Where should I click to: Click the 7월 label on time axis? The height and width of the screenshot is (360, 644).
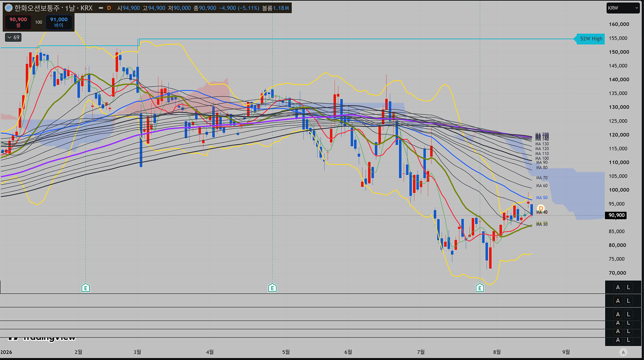(421, 352)
